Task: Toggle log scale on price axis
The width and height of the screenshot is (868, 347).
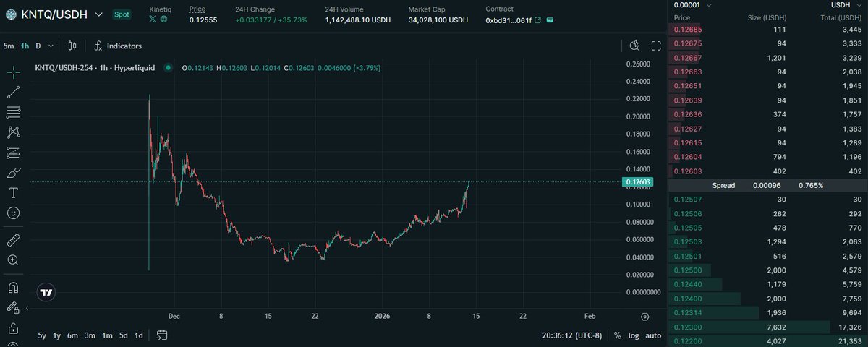Action: 634,335
